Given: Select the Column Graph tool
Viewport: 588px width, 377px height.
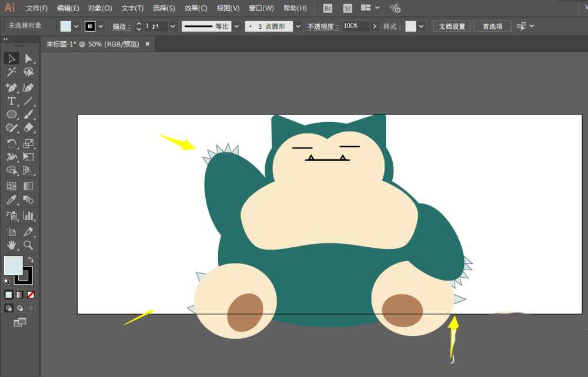Looking at the screenshot, I should 28,216.
